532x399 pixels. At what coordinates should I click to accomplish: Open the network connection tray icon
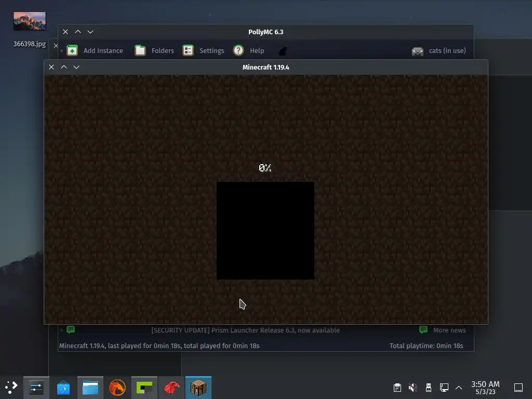[x=444, y=388]
